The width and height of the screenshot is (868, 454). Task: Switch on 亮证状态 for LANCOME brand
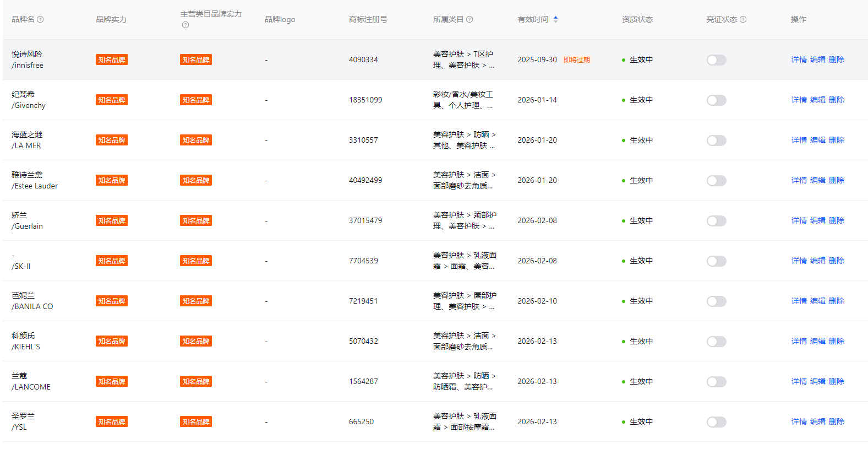pos(716,382)
